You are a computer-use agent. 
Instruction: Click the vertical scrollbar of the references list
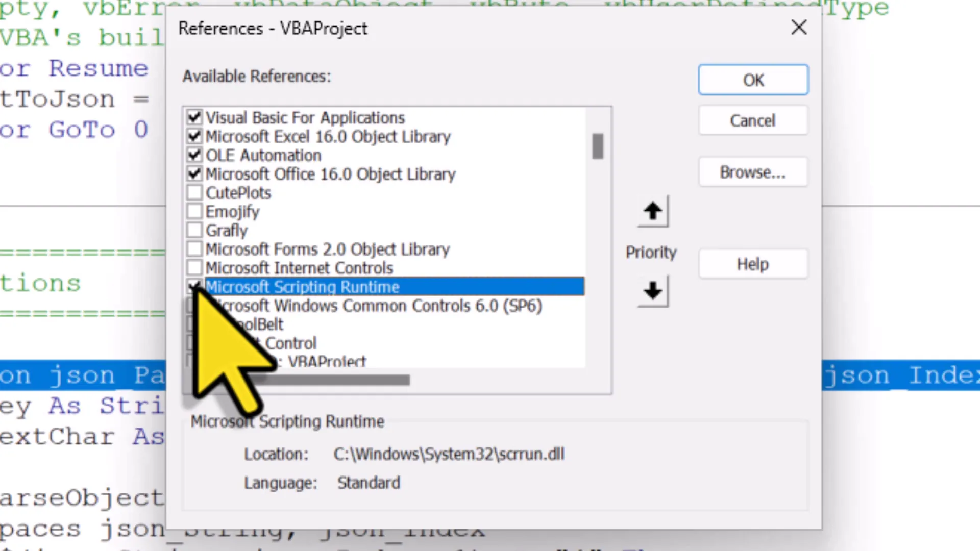click(x=598, y=146)
